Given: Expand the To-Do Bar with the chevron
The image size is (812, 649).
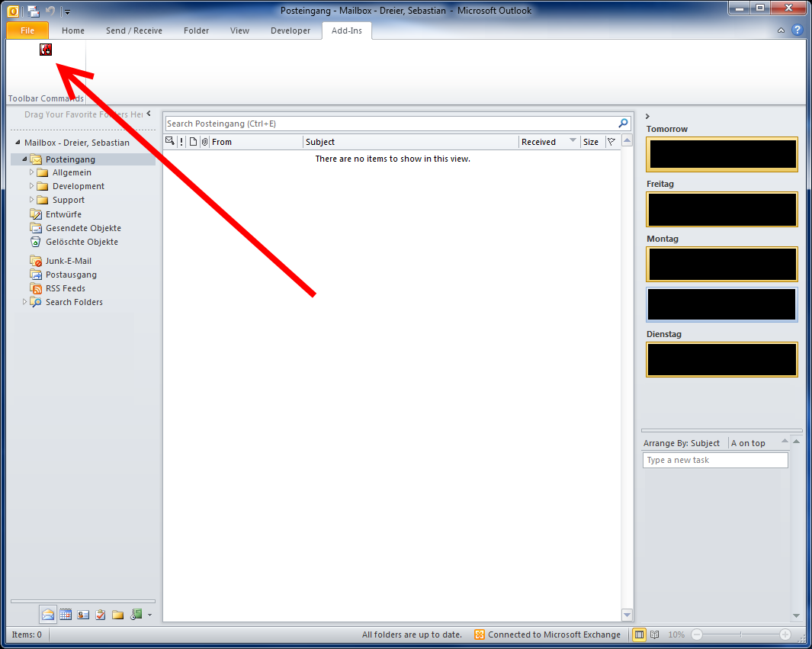Looking at the screenshot, I should coord(647,115).
